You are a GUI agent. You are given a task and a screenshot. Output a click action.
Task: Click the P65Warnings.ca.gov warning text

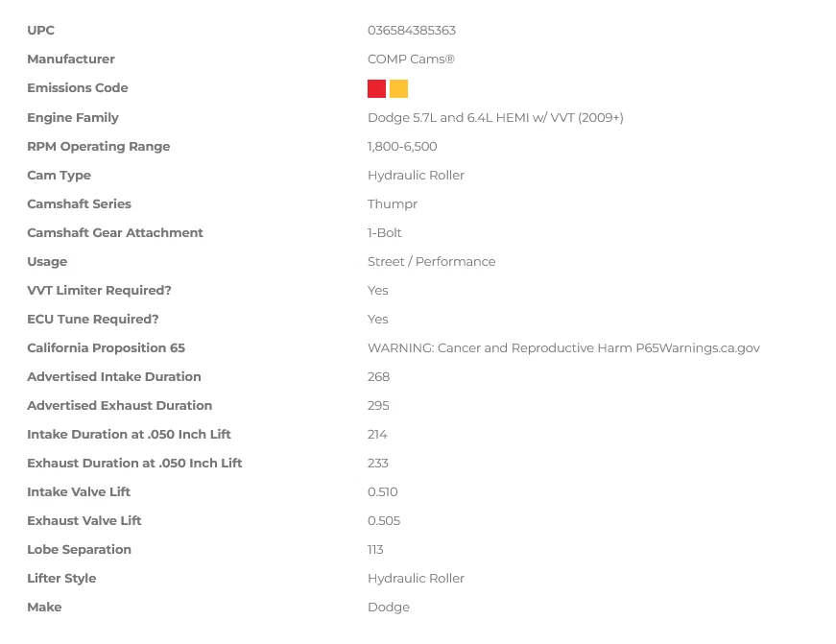pyautogui.click(x=563, y=348)
